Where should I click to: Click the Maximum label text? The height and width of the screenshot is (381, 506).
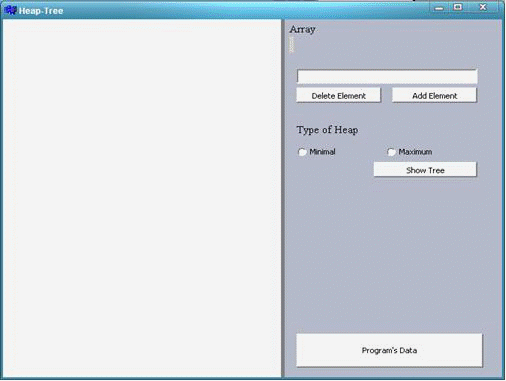[x=415, y=152]
